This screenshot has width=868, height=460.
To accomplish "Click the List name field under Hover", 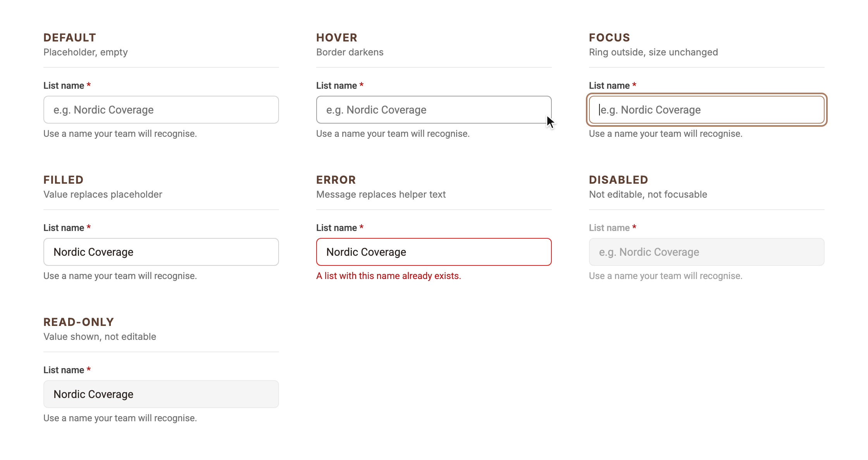I will [x=434, y=110].
